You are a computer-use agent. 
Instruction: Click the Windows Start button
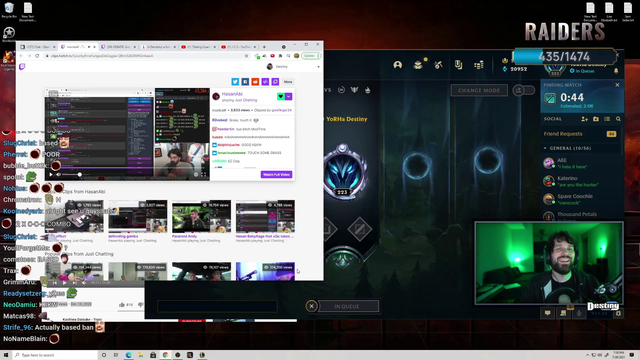(x=6, y=355)
